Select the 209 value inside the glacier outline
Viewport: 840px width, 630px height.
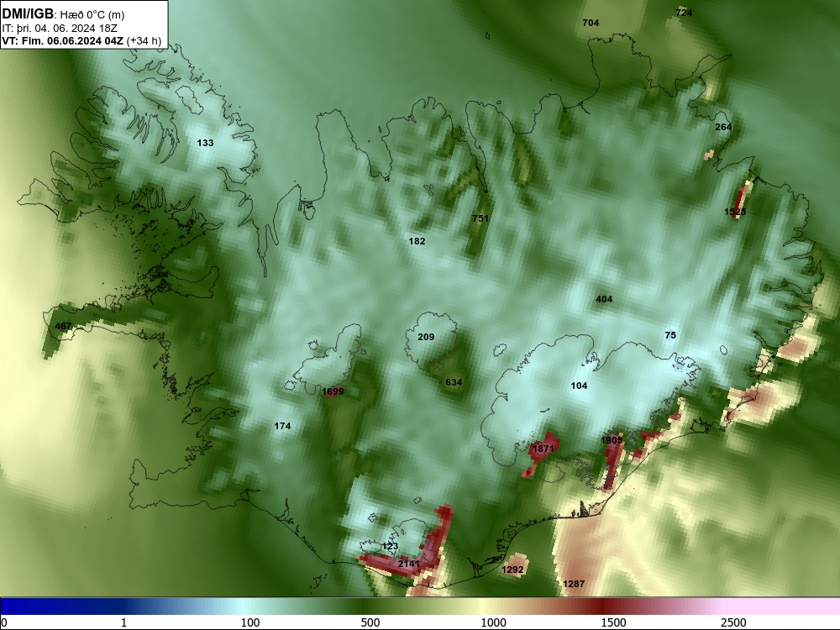click(x=426, y=337)
